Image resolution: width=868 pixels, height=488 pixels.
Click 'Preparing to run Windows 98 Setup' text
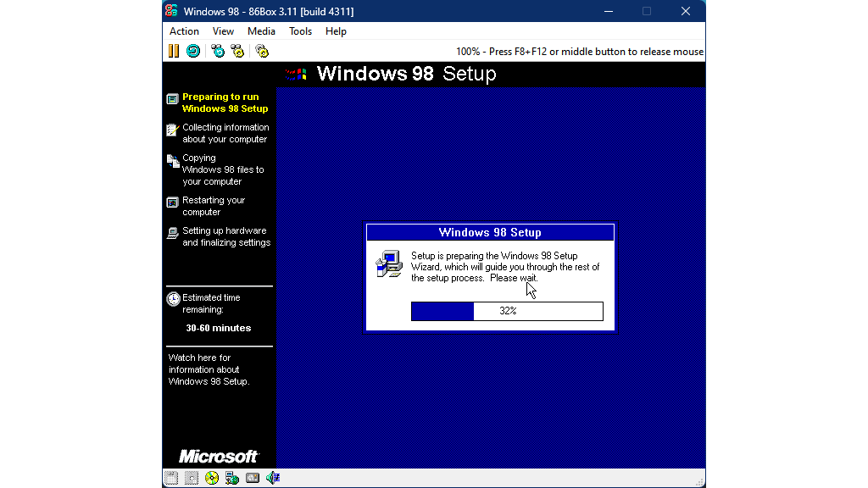tap(225, 103)
